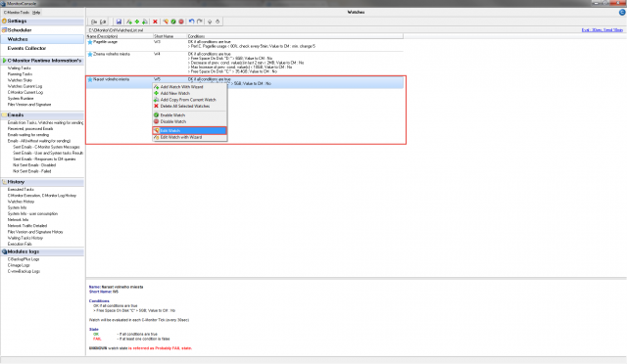627x364 pixels.
Task: Open Watches Current Log in the sidebar
Action: pyautogui.click(x=24, y=86)
